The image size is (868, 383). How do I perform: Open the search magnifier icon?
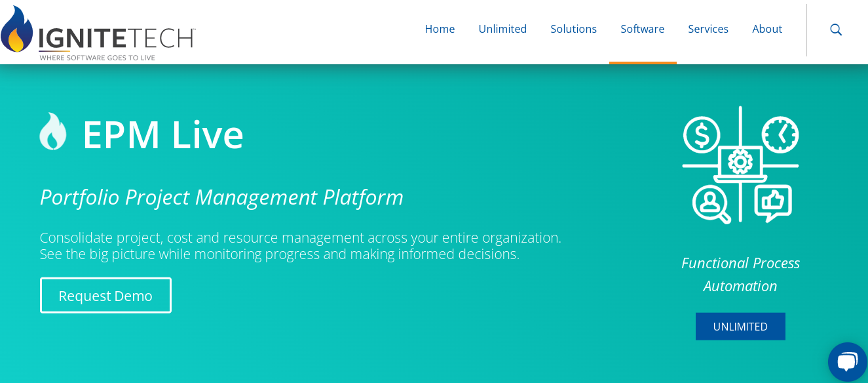836,30
